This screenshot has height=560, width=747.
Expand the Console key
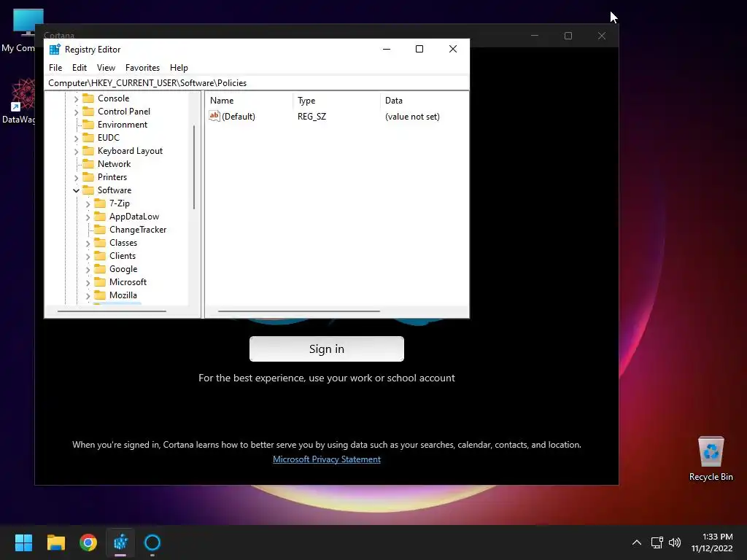[x=76, y=99]
